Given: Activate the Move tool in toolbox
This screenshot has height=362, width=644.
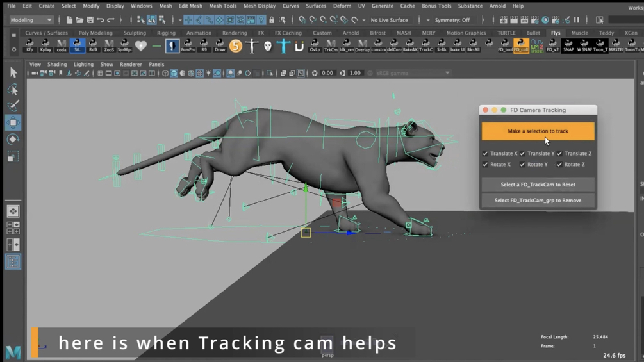Looking at the screenshot, I should pyautogui.click(x=13, y=123).
